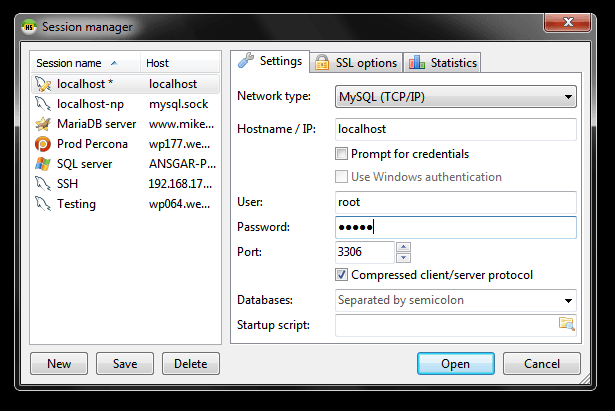The image size is (615, 411).
Task: Increase port number with up arrow
Action: pos(403,247)
